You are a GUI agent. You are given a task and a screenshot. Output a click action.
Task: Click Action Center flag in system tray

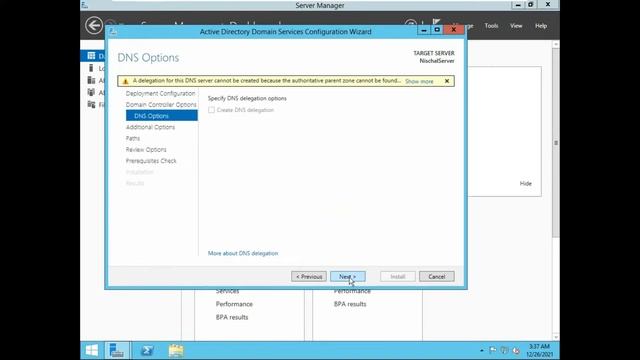point(493,350)
